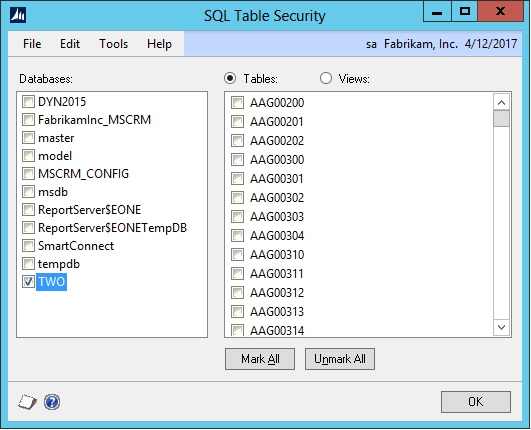Check the master database checkbox
This screenshot has width=531, height=430.
pyautogui.click(x=28, y=138)
